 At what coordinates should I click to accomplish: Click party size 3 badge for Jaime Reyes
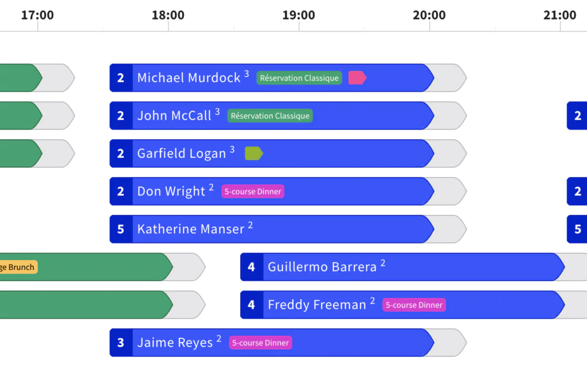[x=121, y=343]
